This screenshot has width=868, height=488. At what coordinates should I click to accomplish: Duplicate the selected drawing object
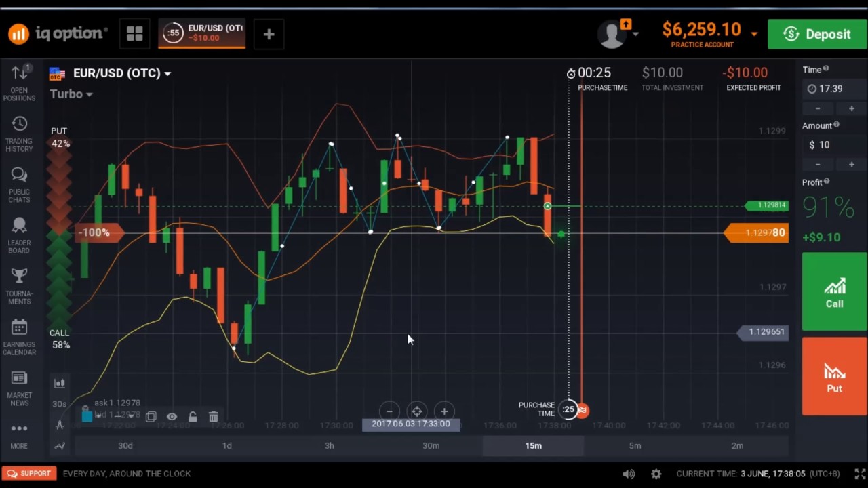(x=151, y=417)
